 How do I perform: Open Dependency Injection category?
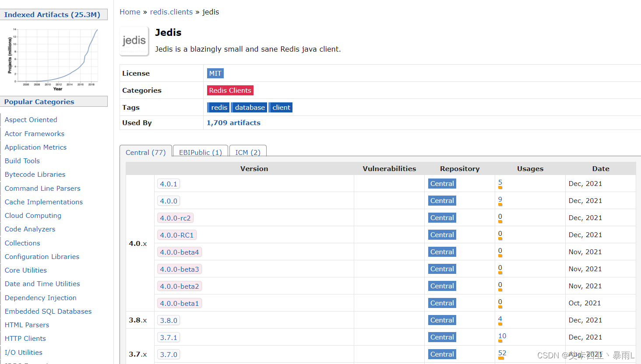[41, 298]
